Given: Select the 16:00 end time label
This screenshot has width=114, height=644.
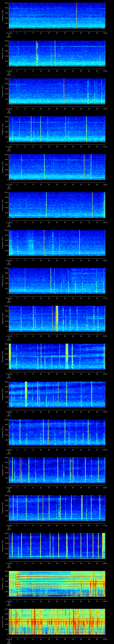Looking at the screenshot, I should tap(105, 109).
